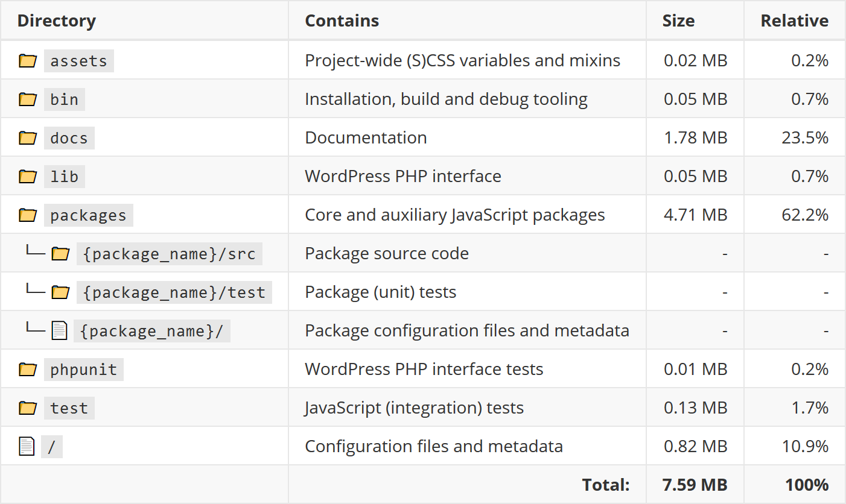Viewport: 846px width, 504px height.
Task: Click the file icon beside the root / entry
Action: [27, 446]
